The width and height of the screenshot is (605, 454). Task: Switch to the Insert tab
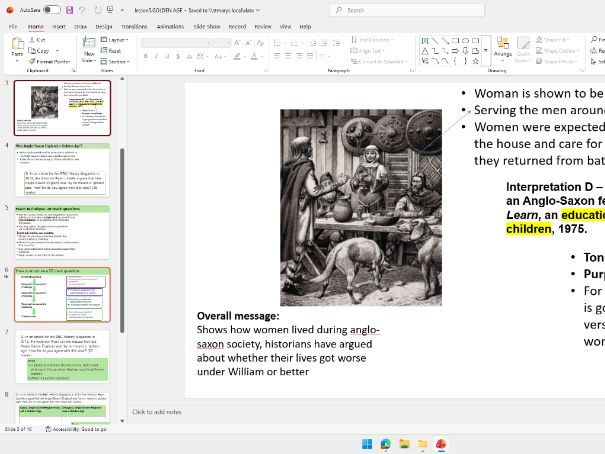tap(59, 27)
